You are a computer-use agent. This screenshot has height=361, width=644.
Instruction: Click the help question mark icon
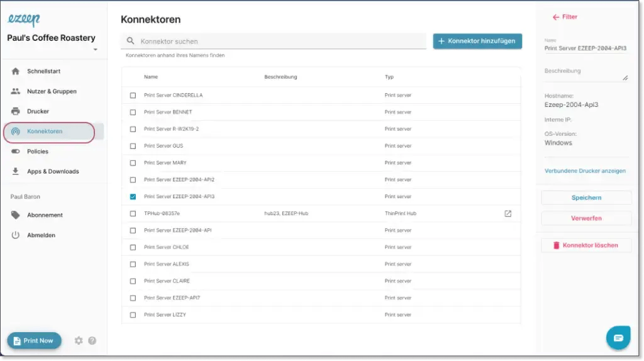92,341
